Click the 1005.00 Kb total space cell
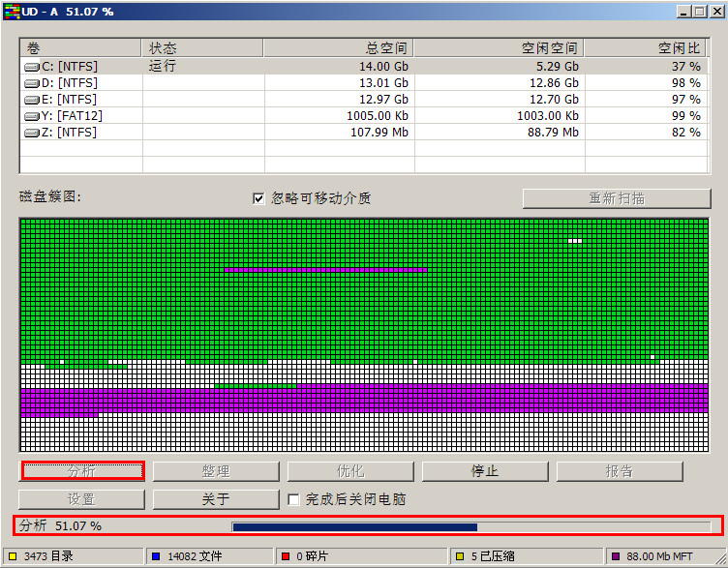The image size is (728, 568). (378, 116)
